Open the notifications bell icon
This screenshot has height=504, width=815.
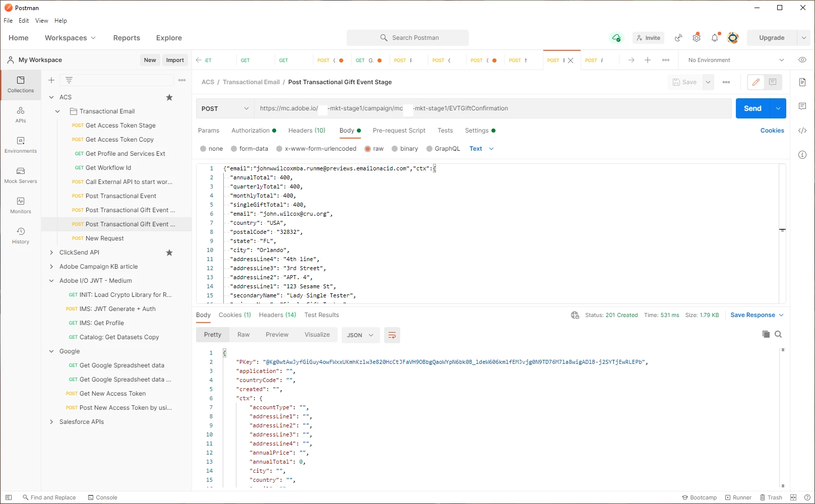click(x=715, y=38)
